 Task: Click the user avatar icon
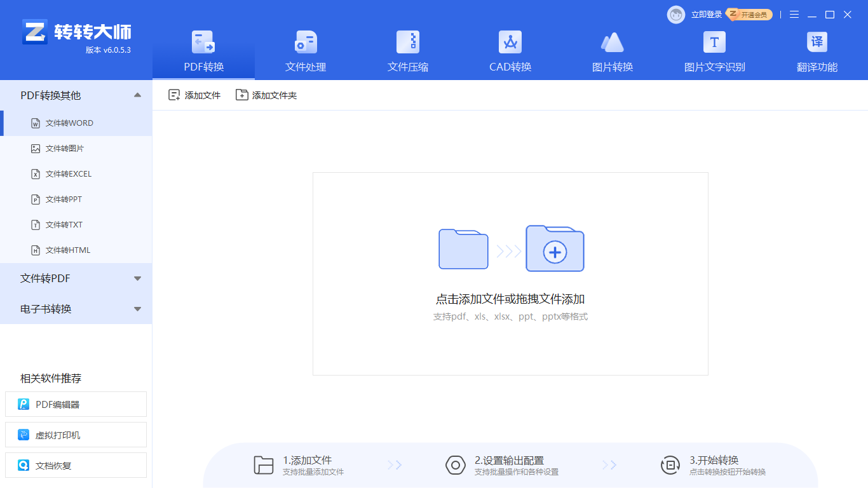pyautogui.click(x=675, y=14)
